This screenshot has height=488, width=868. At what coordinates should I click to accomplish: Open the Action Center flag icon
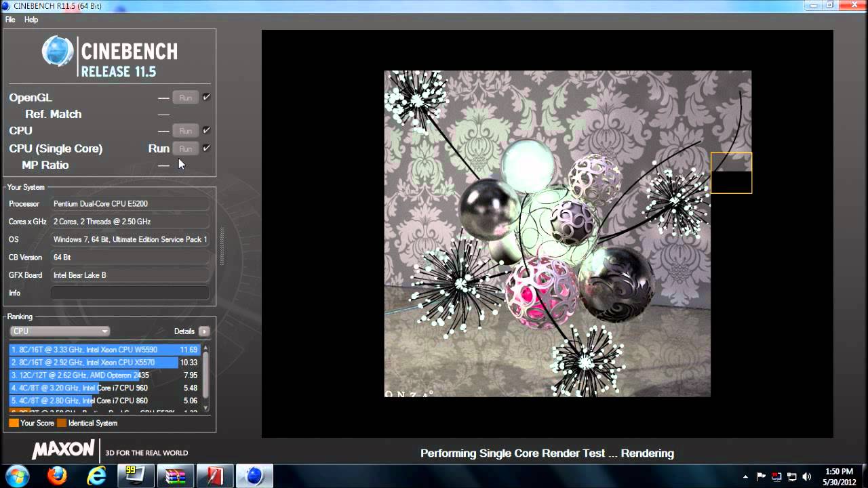[762, 476]
